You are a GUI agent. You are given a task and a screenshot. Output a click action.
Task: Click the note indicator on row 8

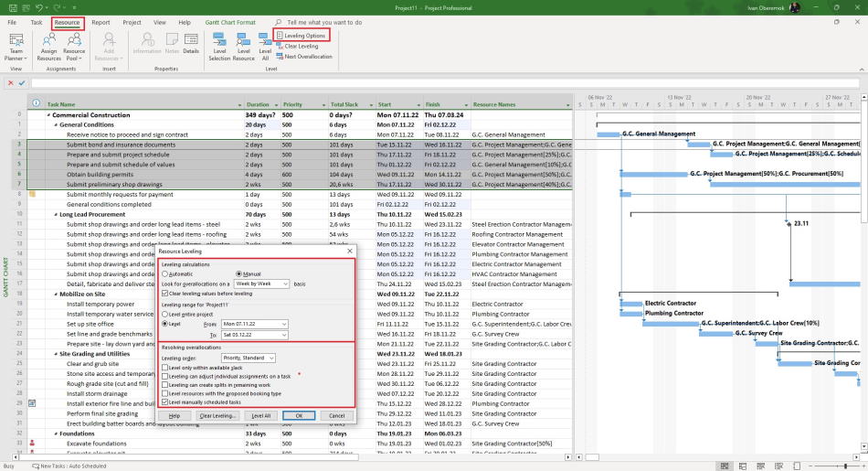click(32, 195)
